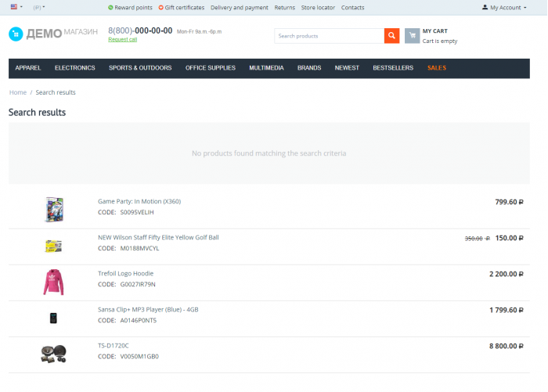The width and height of the screenshot is (548, 392).
Task: Click the crossed-out price 350.00
Action: [x=477, y=239]
